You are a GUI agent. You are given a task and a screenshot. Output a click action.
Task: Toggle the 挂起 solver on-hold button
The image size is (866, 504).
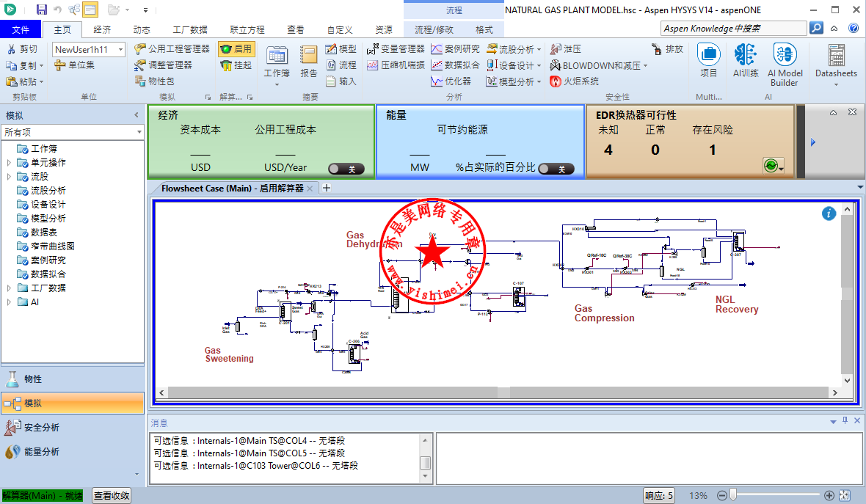click(x=236, y=65)
